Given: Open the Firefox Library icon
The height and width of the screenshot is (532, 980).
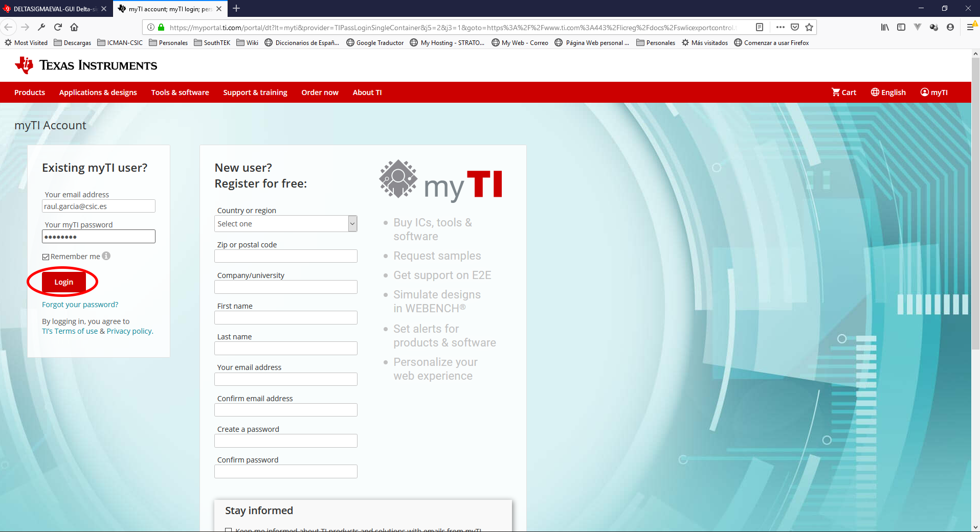Looking at the screenshot, I should (x=885, y=27).
